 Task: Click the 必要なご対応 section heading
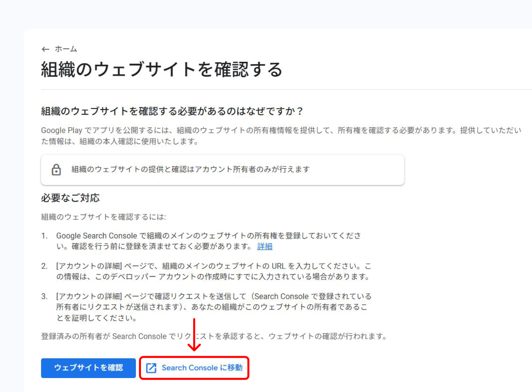click(70, 198)
